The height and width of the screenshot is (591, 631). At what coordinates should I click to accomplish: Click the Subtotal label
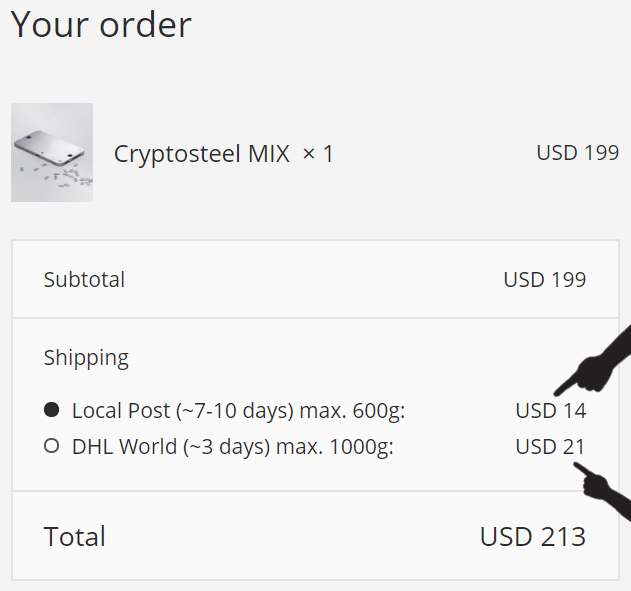(x=84, y=280)
